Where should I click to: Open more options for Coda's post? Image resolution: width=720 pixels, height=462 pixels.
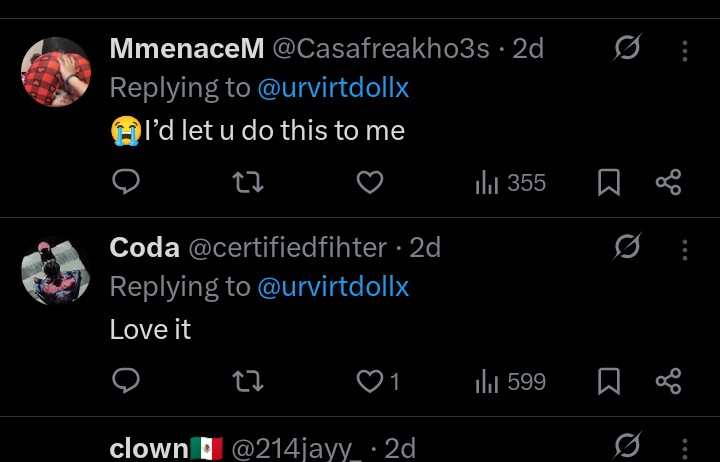click(x=685, y=248)
